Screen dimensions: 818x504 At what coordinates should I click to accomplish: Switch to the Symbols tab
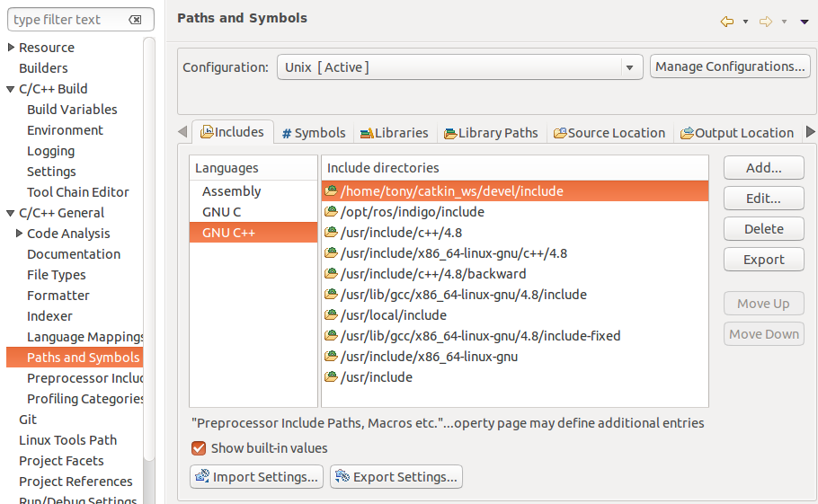click(x=313, y=133)
